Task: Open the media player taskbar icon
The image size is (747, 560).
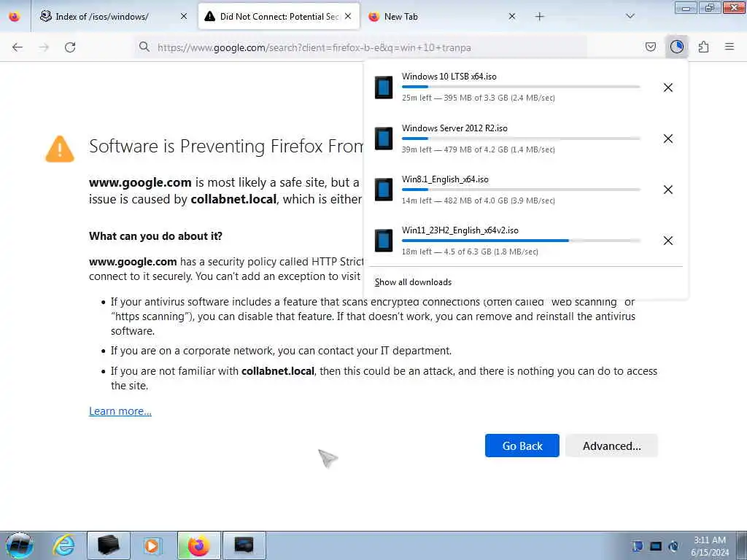Action: coord(152,545)
